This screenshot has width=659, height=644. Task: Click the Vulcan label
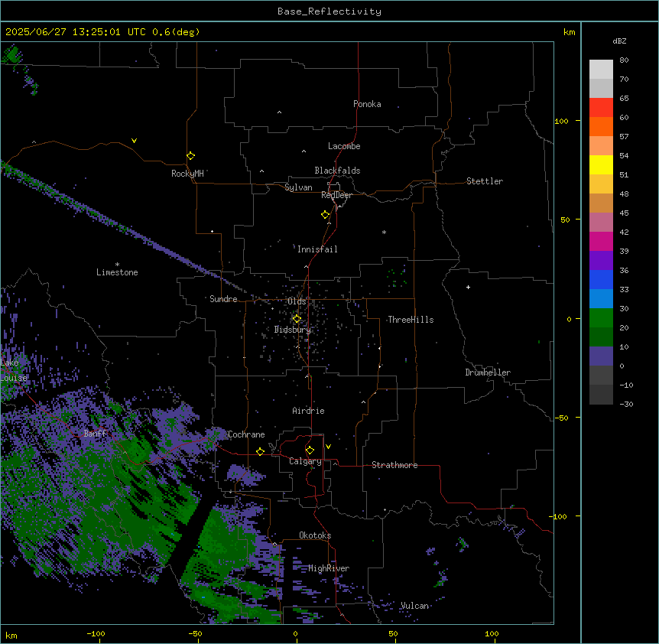point(415,606)
